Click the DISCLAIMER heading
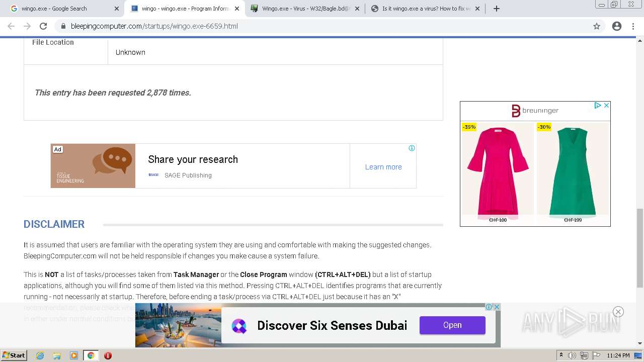The width and height of the screenshot is (644, 362). [x=54, y=224]
